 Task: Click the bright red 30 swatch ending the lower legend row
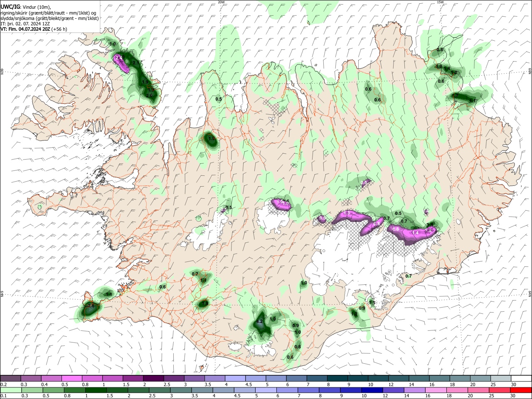(x=520, y=390)
